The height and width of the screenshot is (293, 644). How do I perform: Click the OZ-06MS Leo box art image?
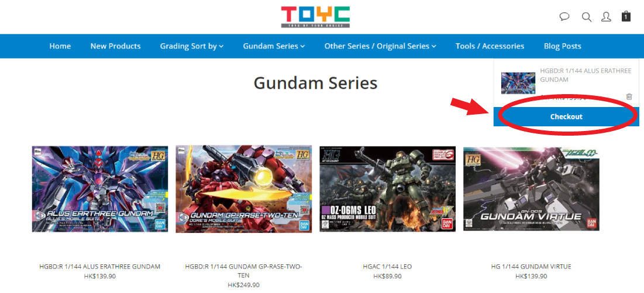tap(387, 189)
